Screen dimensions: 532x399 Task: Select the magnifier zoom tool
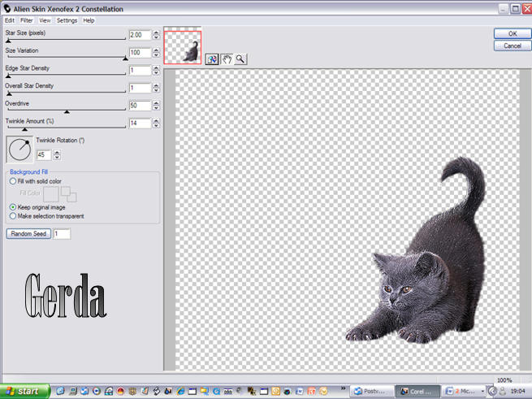click(x=240, y=59)
